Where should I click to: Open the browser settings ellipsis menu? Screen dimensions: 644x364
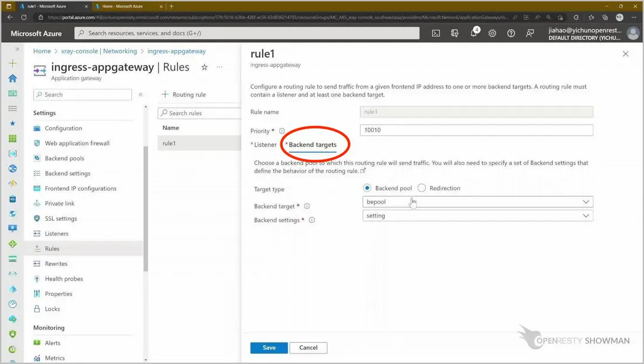(x=633, y=17)
